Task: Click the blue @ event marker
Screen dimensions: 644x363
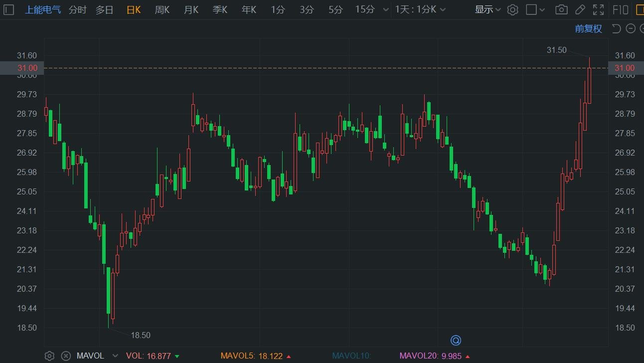Action: tap(456, 341)
